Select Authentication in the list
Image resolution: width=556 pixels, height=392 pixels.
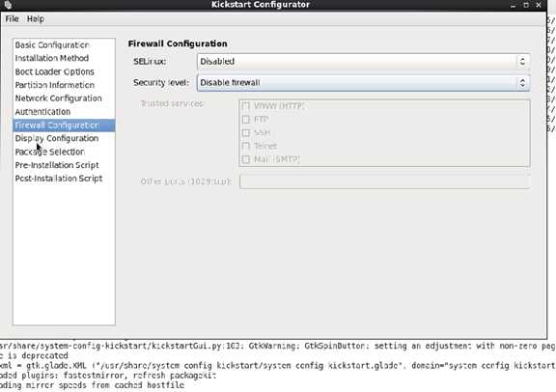tap(64, 112)
